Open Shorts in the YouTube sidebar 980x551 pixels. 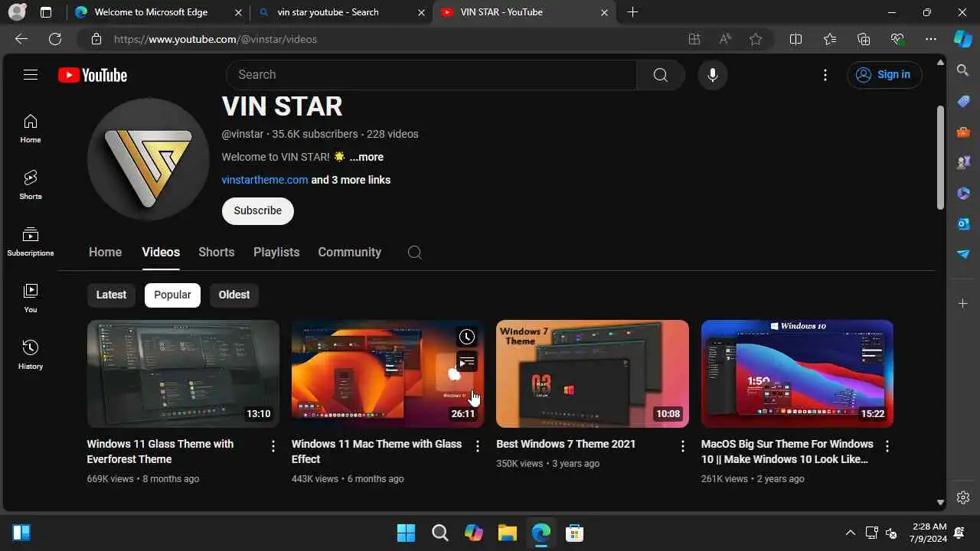point(31,186)
